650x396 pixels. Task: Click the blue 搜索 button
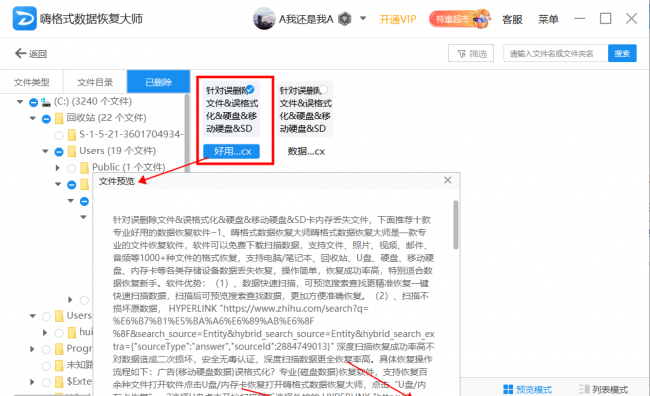(x=622, y=53)
